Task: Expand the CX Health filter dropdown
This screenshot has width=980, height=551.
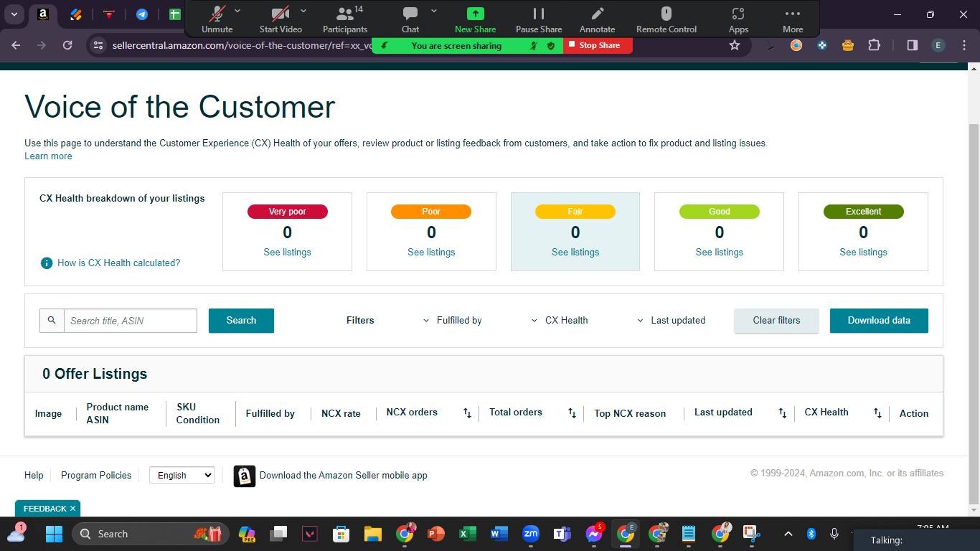Action: [x=560, y=321]
